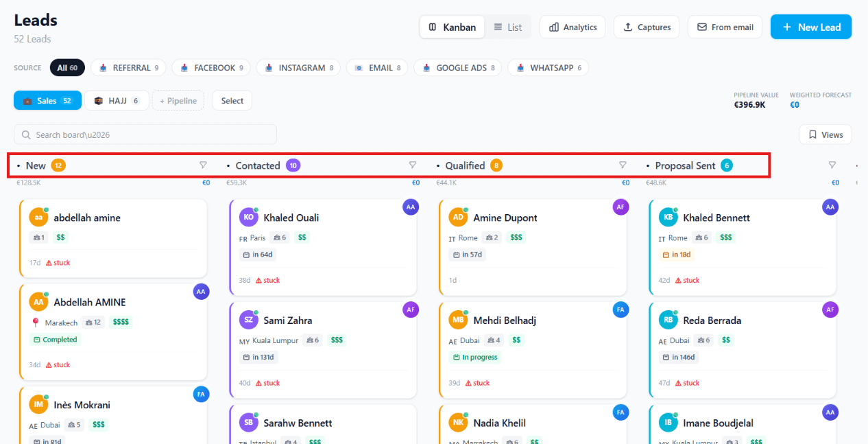Click the Completed status badge on Abdellah AMINE
The height and width of the screenshot is (444, 868).
(55, 340)
